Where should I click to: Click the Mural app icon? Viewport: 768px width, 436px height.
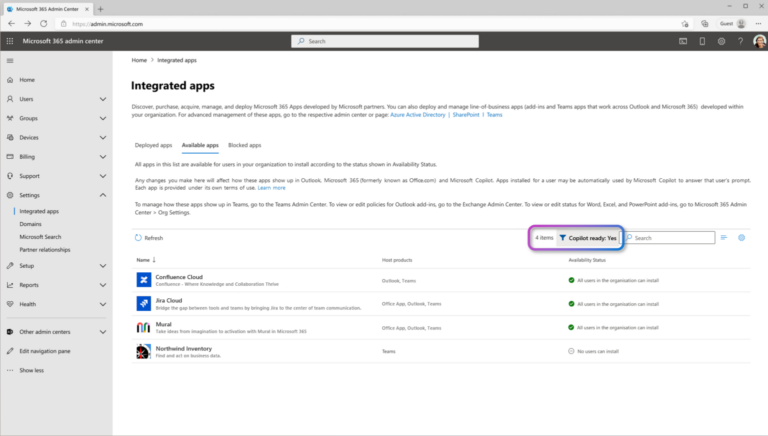tap(144, 327)
